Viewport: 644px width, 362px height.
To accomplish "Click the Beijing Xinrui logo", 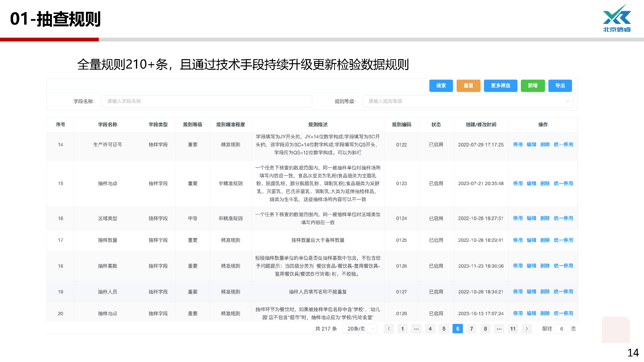I will 617,18.
